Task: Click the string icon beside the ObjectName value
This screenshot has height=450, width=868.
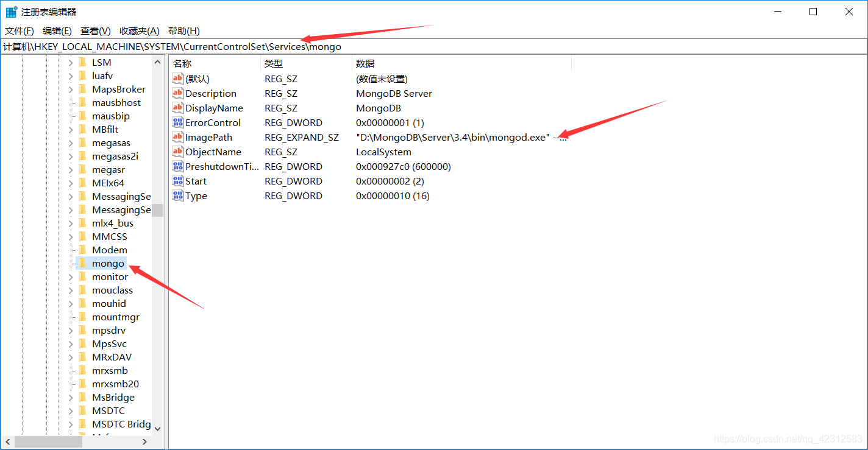Action: pos(177,152)
